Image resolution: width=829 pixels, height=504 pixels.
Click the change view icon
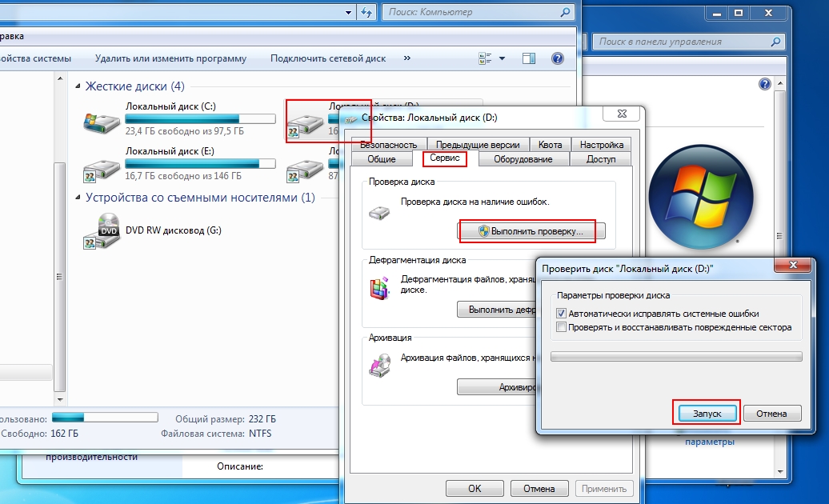click(x=485, y=58)
